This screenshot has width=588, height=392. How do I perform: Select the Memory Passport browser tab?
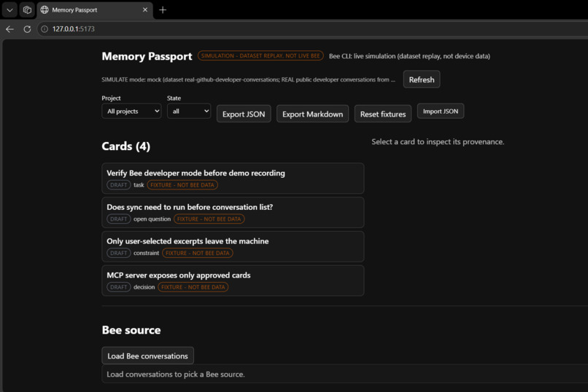[x=95, y=10]
